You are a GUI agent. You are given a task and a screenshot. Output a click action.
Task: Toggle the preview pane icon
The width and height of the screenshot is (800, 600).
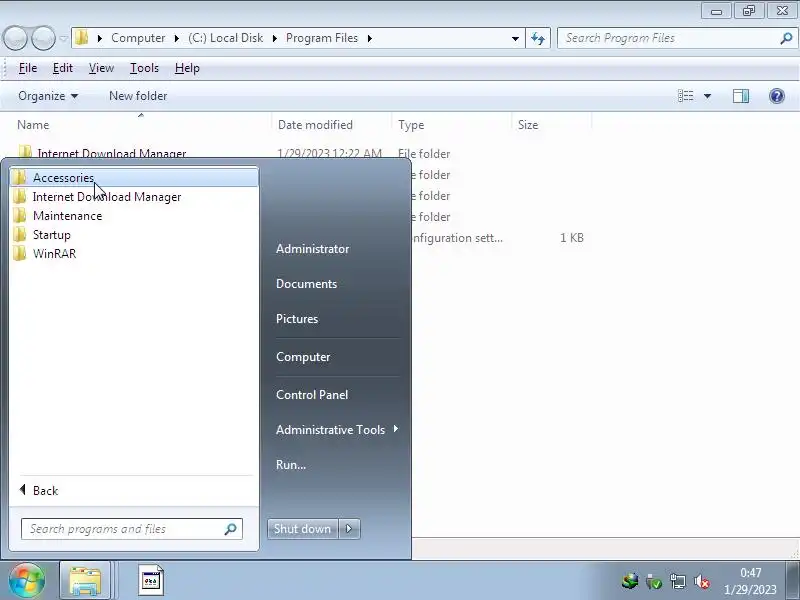(x=741, y=96)
